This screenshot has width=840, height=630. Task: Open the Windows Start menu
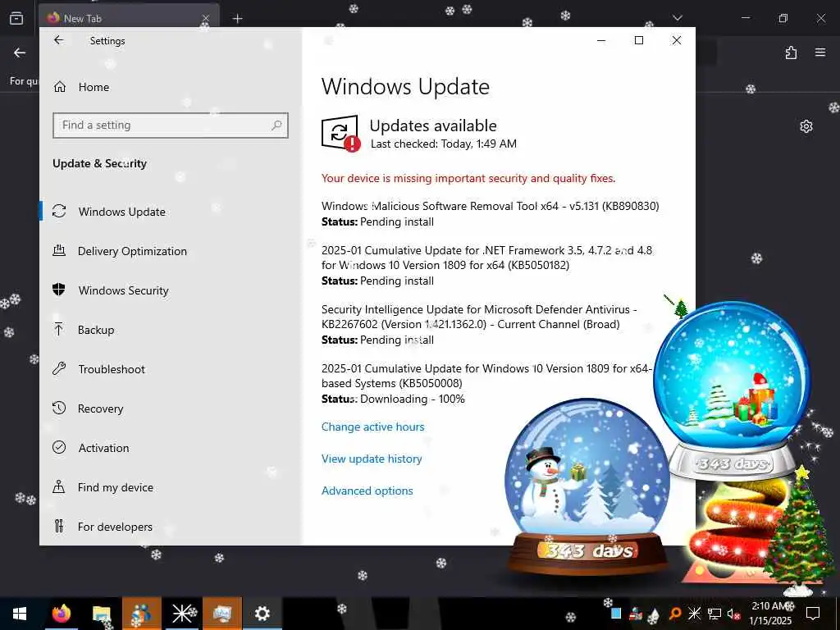20,614
